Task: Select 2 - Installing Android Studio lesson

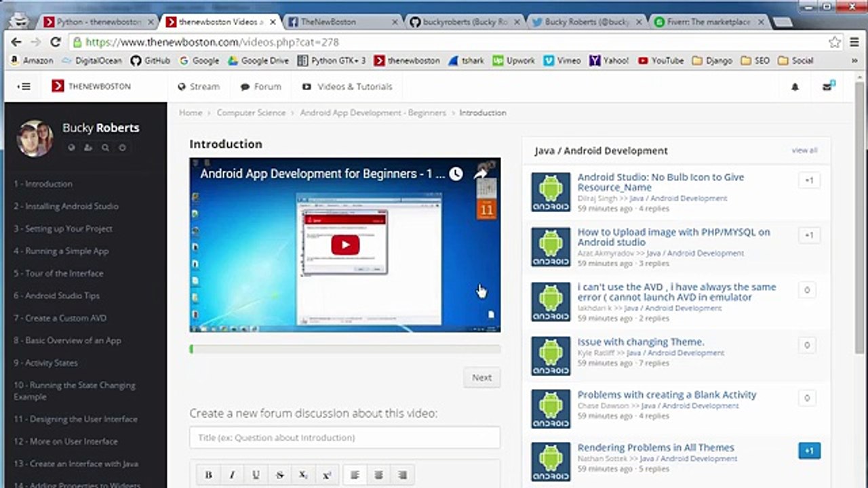Action: point(66,206)
